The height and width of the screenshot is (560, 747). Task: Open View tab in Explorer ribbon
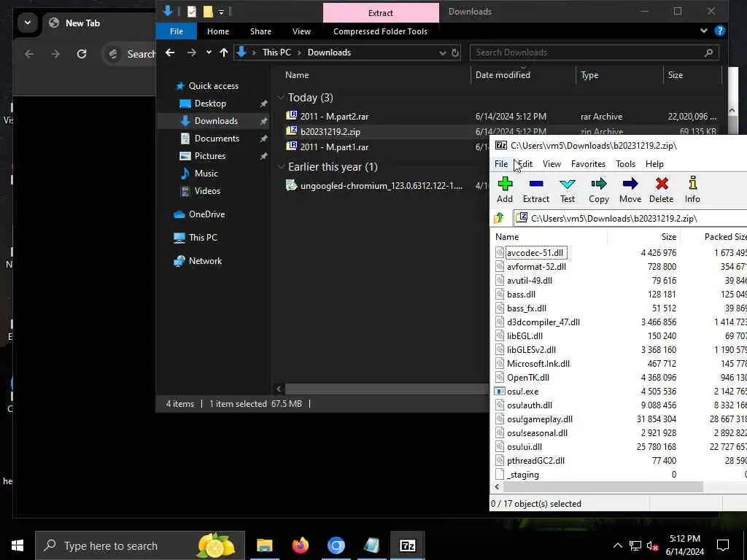tap(301, 31)
